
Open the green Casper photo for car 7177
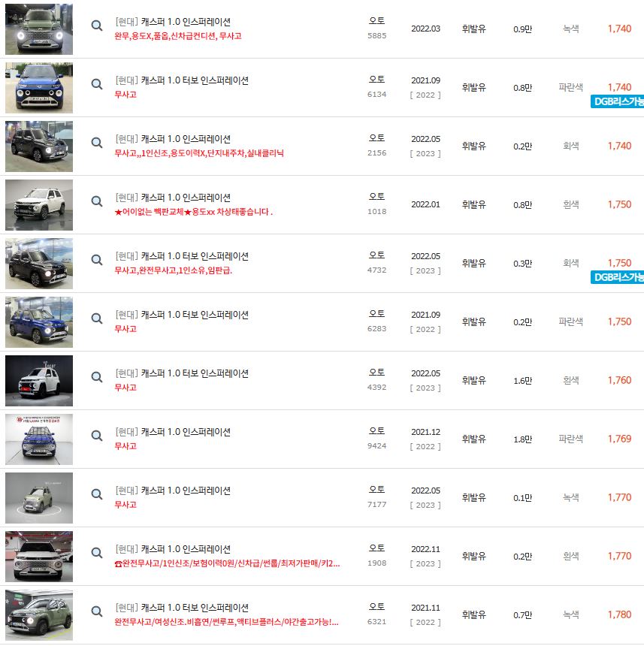point(39,498)
